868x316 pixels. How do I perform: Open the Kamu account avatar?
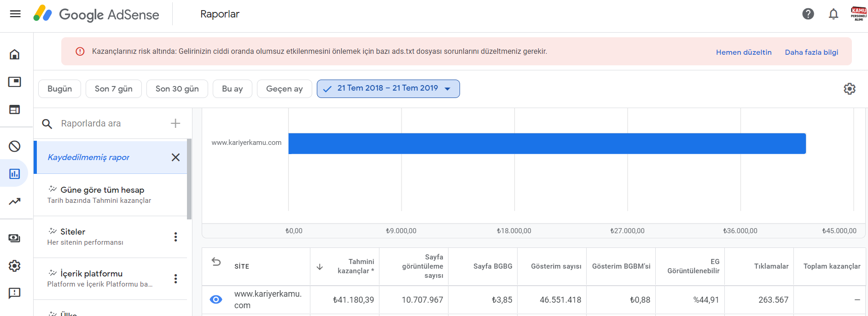(859, 14)
